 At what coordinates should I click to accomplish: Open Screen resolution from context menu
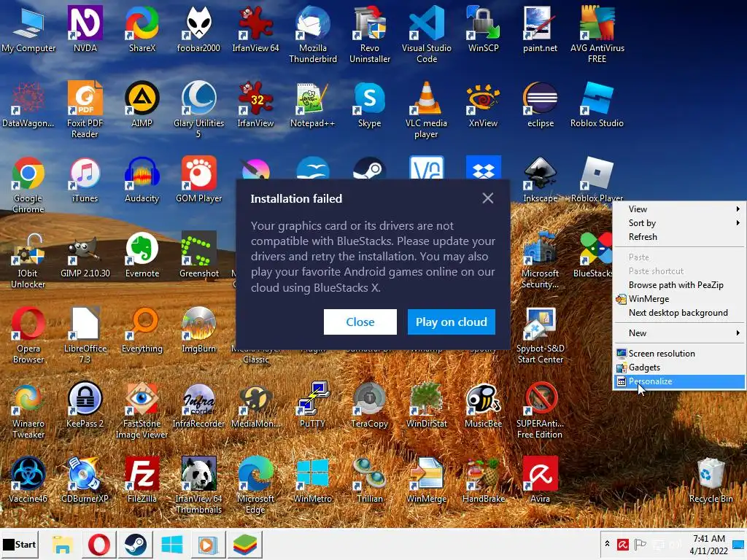click(x=680, y=354)
